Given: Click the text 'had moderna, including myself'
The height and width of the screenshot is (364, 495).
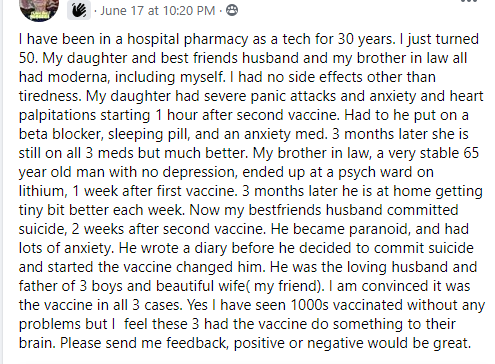Looking at the screenshot, I should pos(122,77).
